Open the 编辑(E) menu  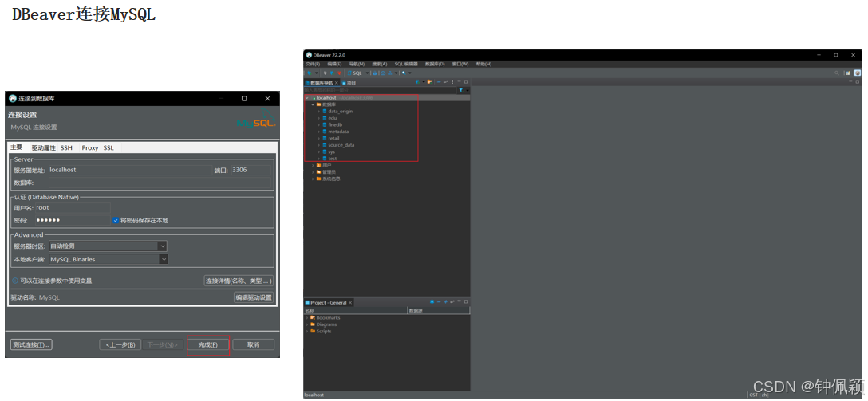[334, 64]
